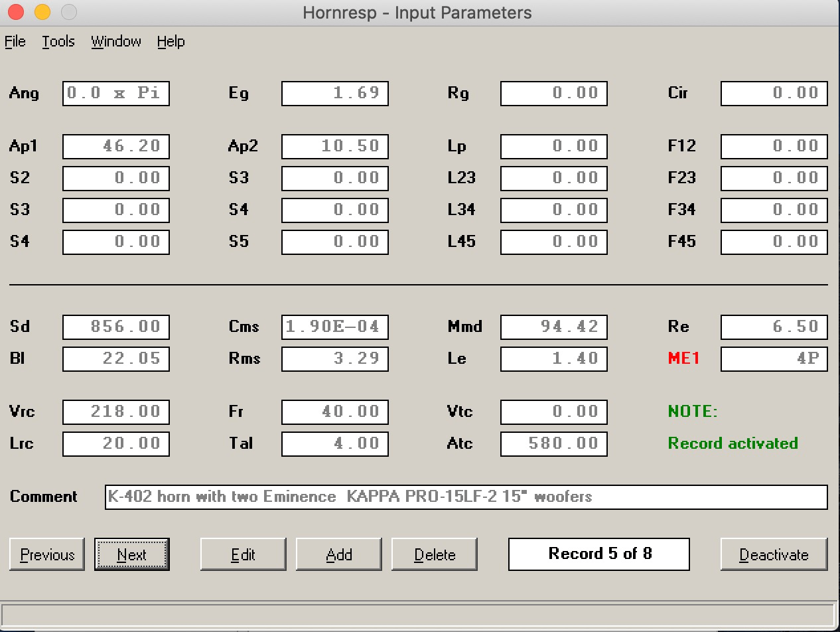Viewport: 840px width, 632px height.
Task: Click the Rg input box
Action: (554, 94)
